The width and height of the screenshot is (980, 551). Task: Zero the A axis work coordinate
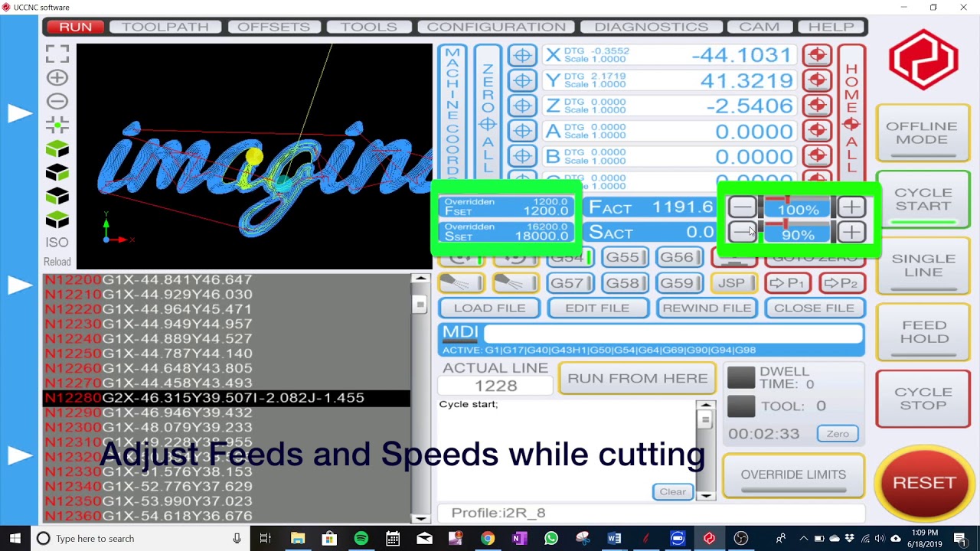[522, 131]
